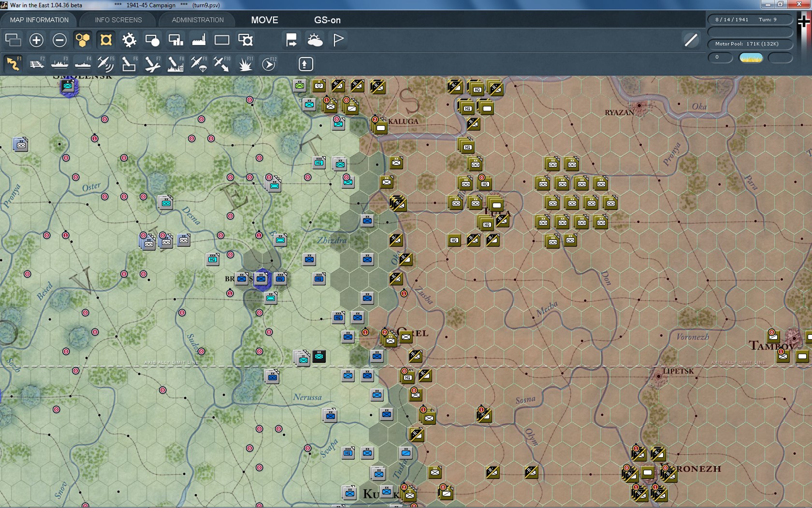Click the flag-with-arrow end turn icon
The height and width of the screenshot is (508, 812).
[x=291, y=40]
